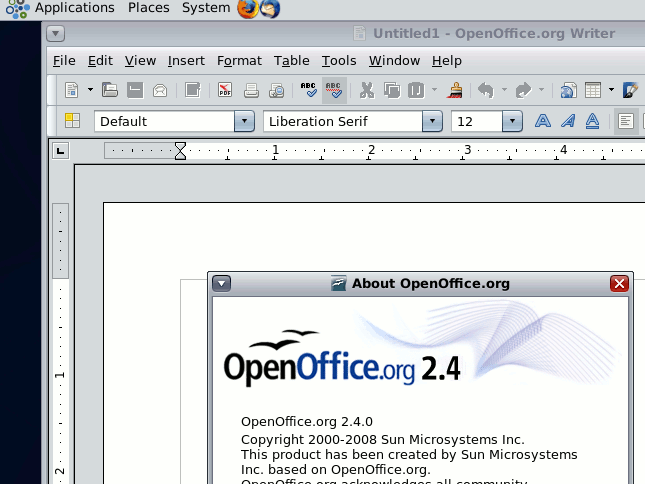The width and height of the screenshot is (645, 484).
Task: Open the Table menu
Action: coord(292,61)
